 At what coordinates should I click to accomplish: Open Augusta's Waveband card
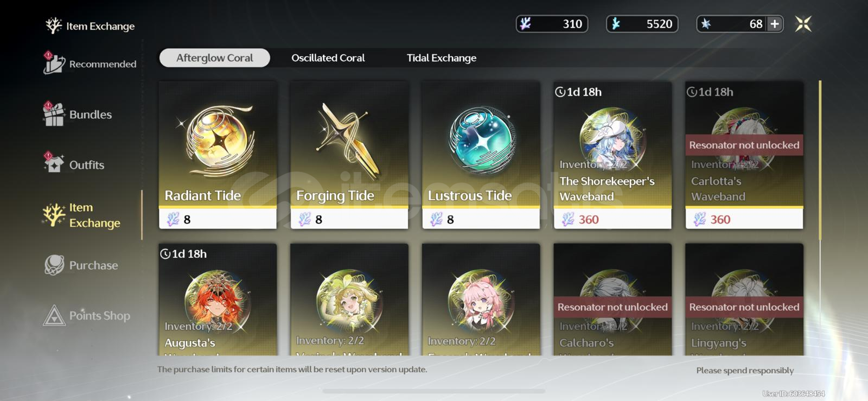tap(218, 300)
